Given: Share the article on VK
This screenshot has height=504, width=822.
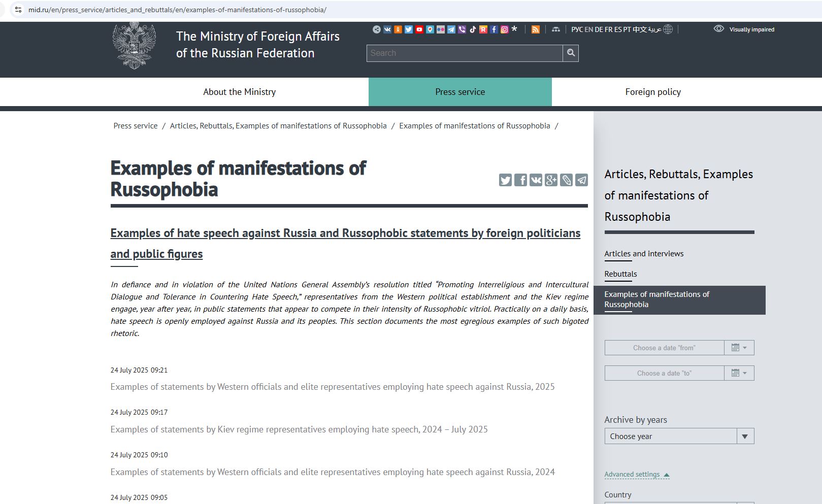Looking at the screenshot, I should coord(536,180).
